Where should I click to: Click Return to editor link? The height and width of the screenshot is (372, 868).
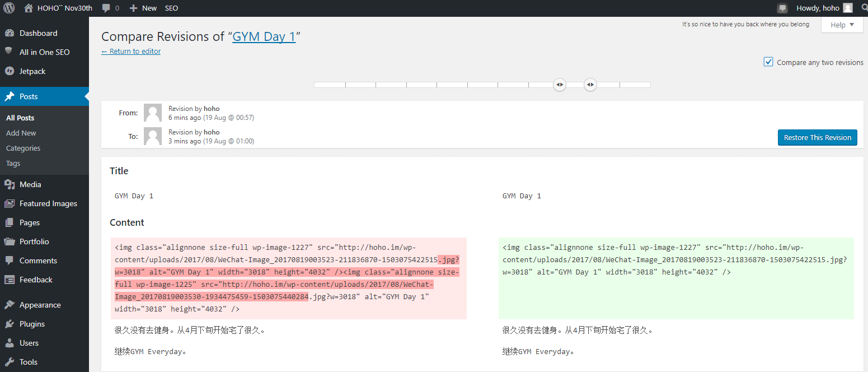(131, 52)
